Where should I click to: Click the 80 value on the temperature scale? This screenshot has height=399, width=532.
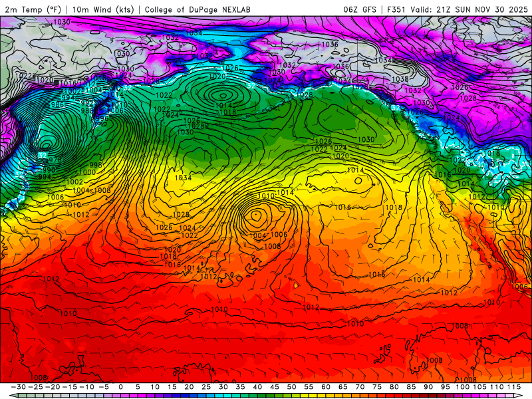[394, 387]
